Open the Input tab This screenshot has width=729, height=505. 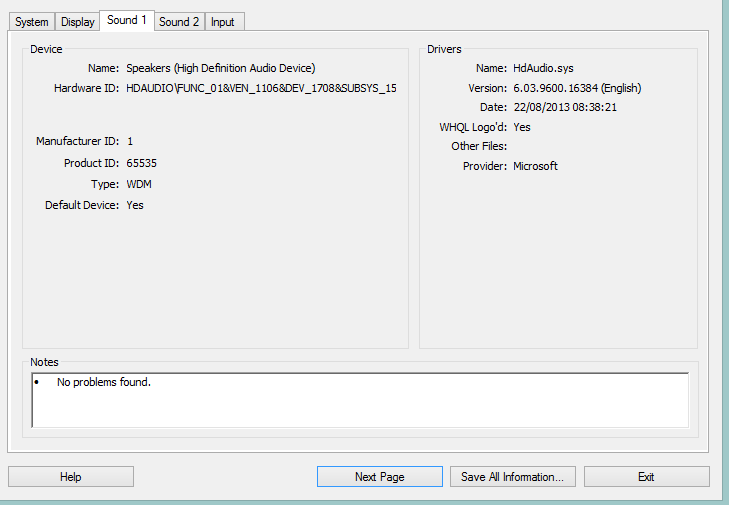[x=223, y=22]
